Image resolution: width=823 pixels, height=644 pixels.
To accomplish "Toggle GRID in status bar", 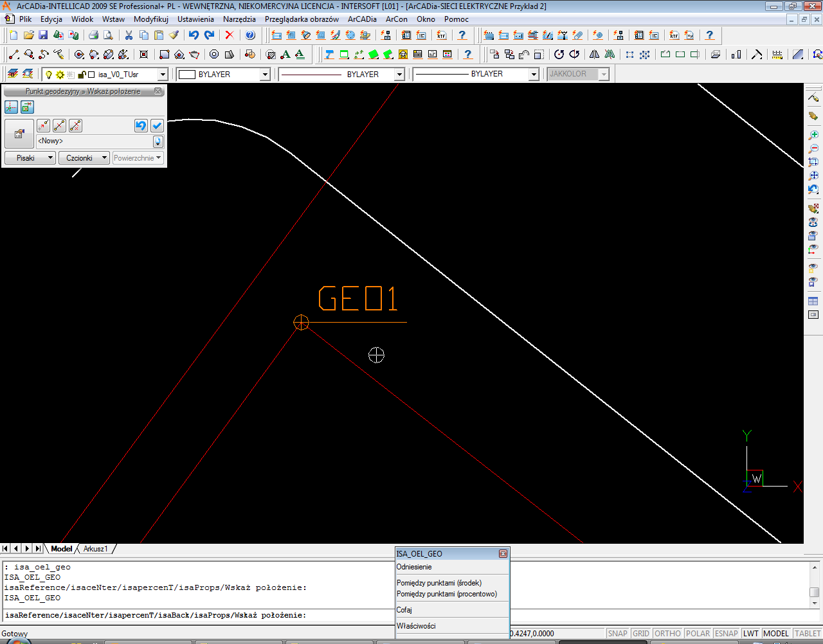I will click(641, 634).
